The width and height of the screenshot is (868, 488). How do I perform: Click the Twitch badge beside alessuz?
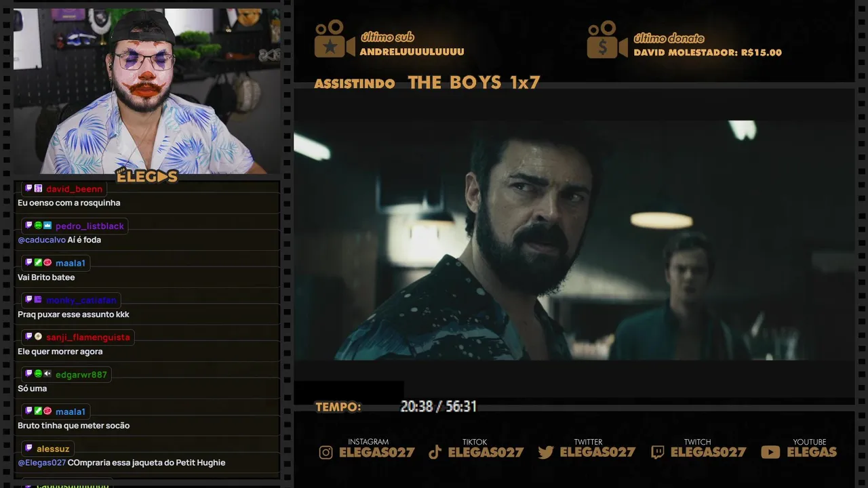29,449
